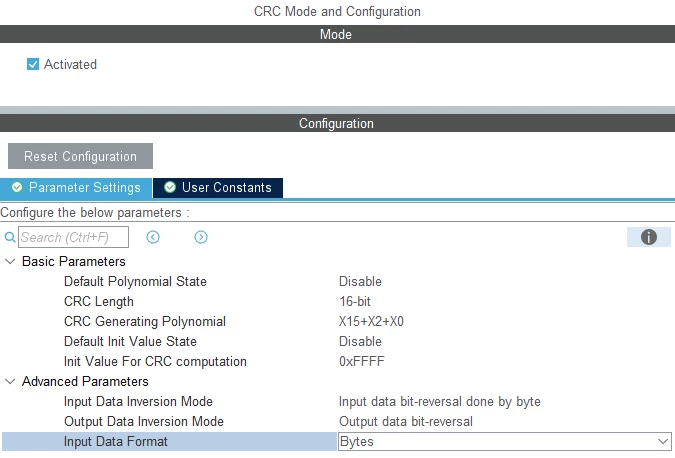Click the Reset Configuration button
Viewport: 675px width, 458px height.
pyautogui.click(x=81, y=156)
